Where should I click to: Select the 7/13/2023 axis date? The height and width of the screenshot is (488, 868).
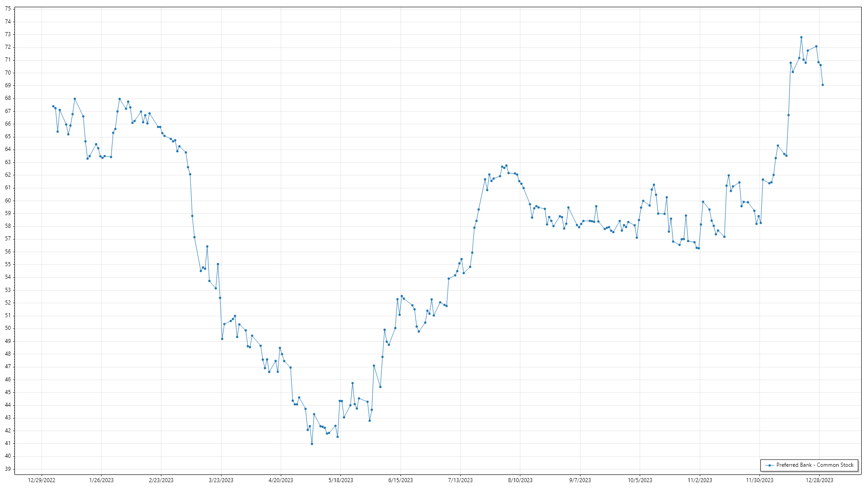(460, 480)
